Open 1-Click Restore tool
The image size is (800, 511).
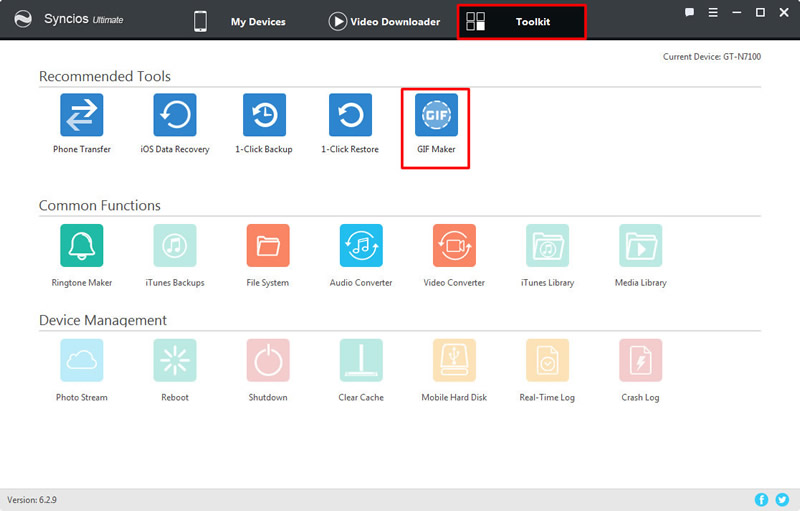pyautogui.click(x=351, y=115)
